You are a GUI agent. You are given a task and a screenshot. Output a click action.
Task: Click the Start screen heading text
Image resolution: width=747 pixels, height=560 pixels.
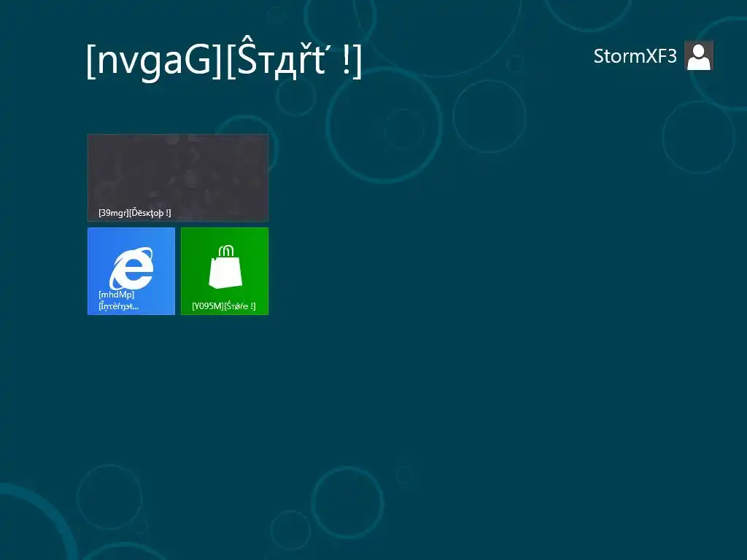pos(224,61)
